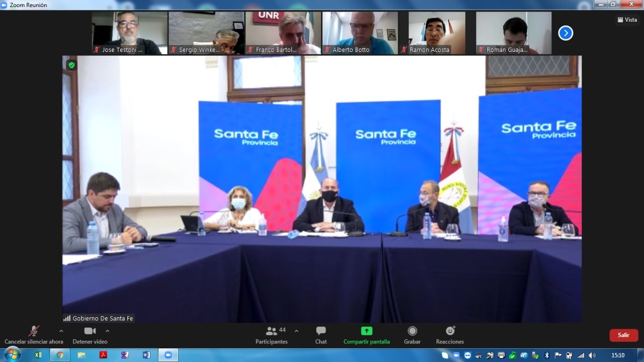
Task: Leave meeting with Salir button
Action: click(624, 335)
